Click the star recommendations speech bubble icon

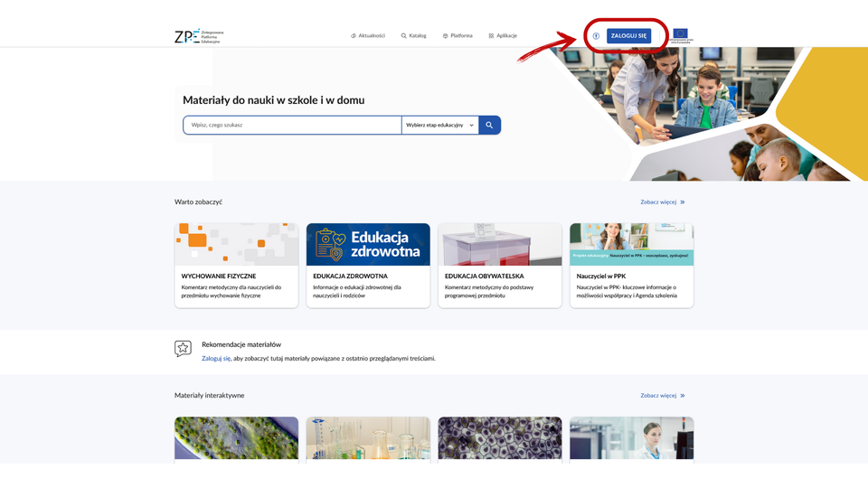(x=183, y=349)
